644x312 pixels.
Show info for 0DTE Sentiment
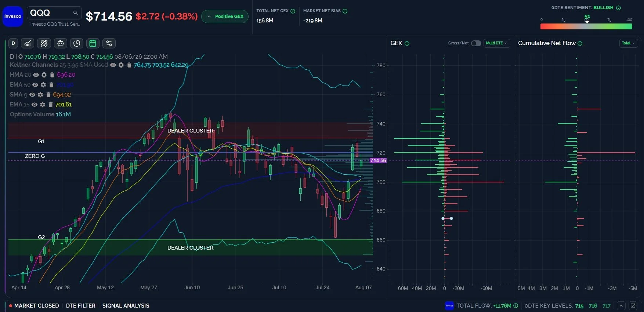tap(619, 8)
